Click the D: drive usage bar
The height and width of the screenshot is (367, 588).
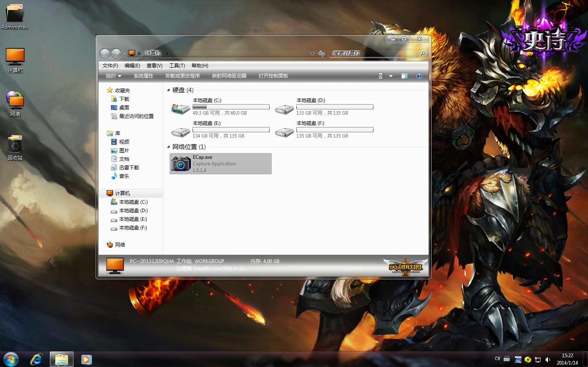335,107
